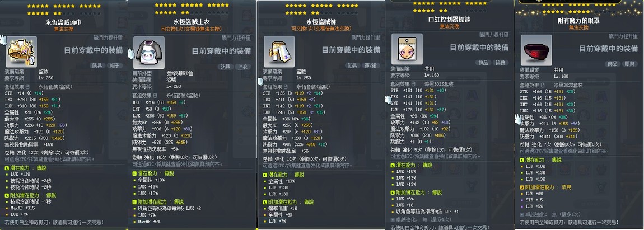Click the 套組效果 set icon on hat tooltip
This screenshot has width=644, height=230.
pyautogui.click(x=28, y=87)
